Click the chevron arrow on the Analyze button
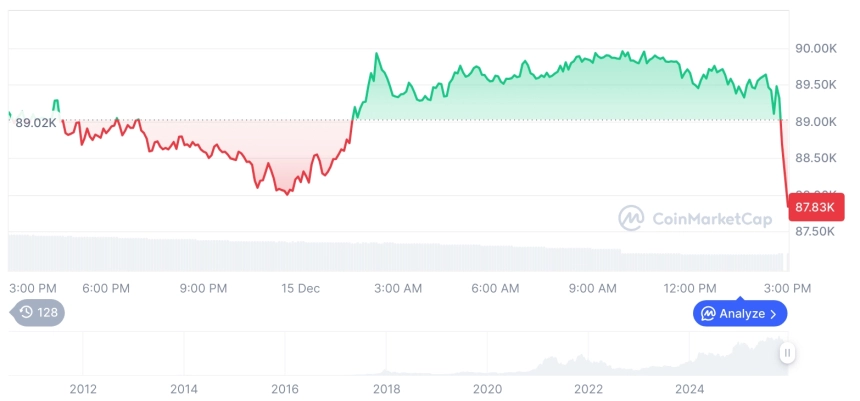 773,314
